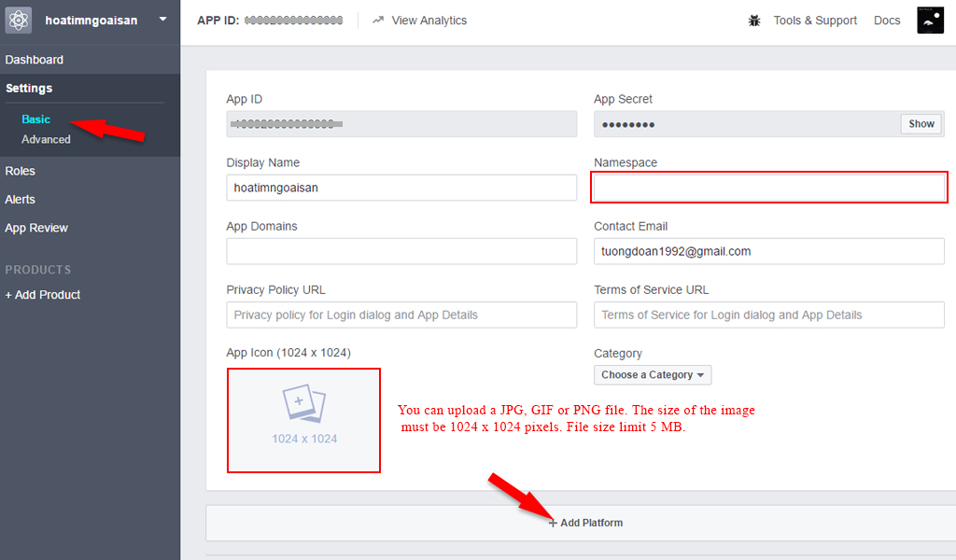The height and width of the screenshot is (560, 956).
Task: Click Add Platform
Action: pos(585,523)
